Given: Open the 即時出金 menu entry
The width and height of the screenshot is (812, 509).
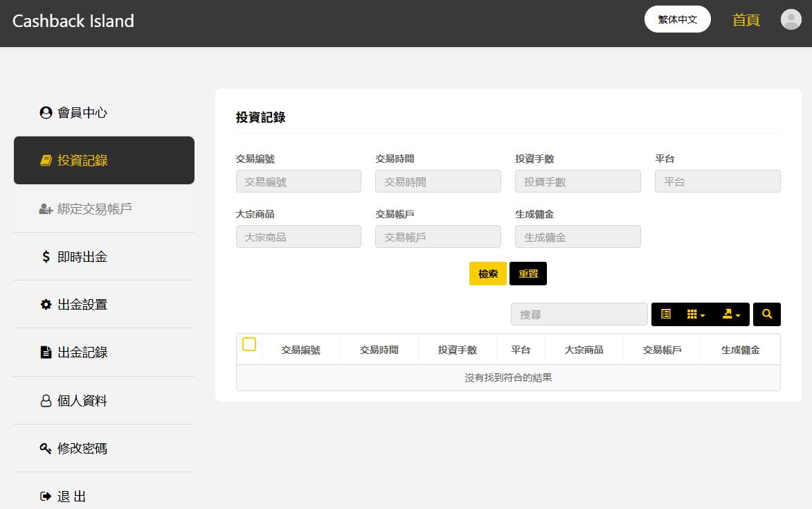Looking at the screenshot, I should [x=104, y=256].
